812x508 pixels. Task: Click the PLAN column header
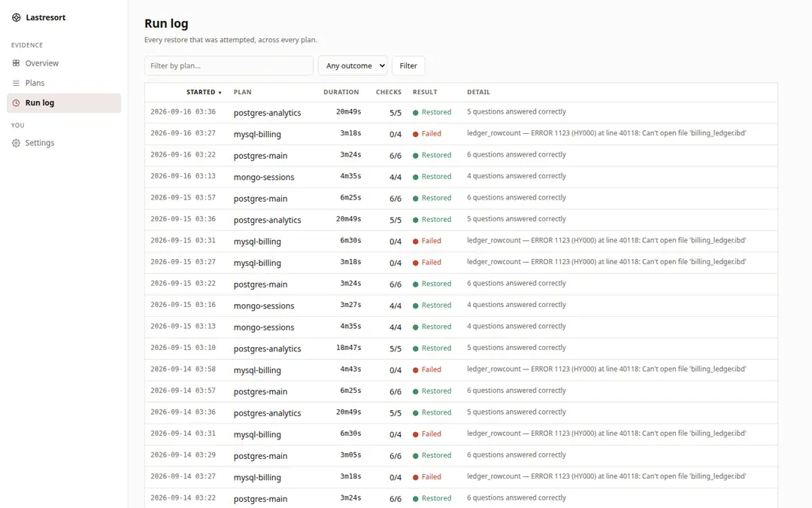click(242, 93)
